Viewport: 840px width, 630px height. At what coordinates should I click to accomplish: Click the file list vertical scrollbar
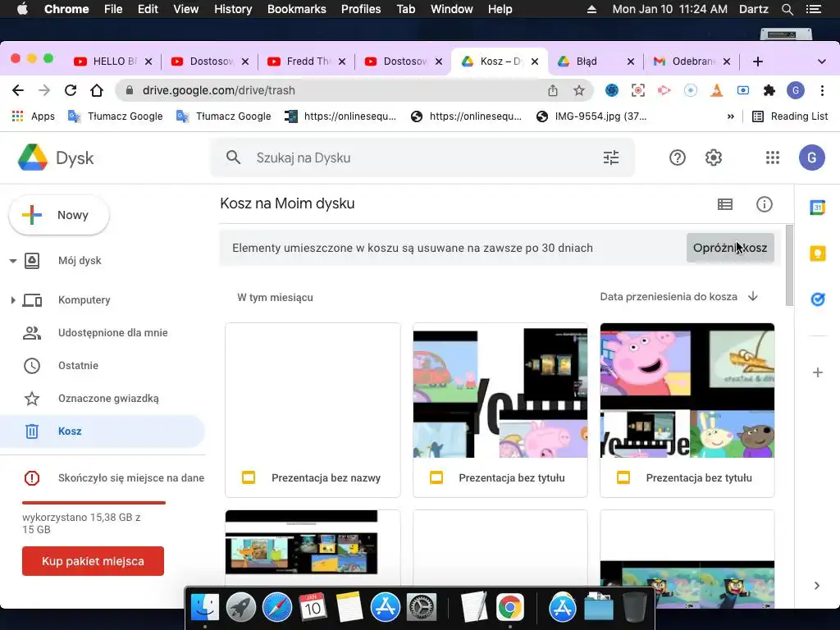point(788,266)
